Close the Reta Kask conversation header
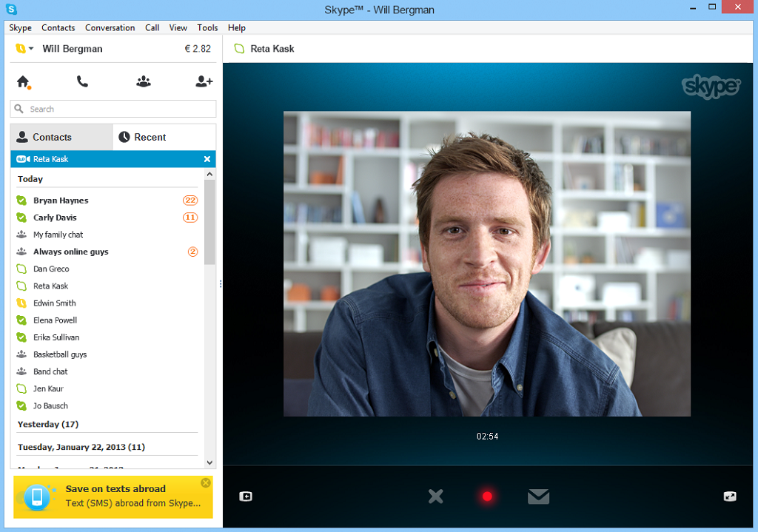Screen dimensions: 758x532 207,158
